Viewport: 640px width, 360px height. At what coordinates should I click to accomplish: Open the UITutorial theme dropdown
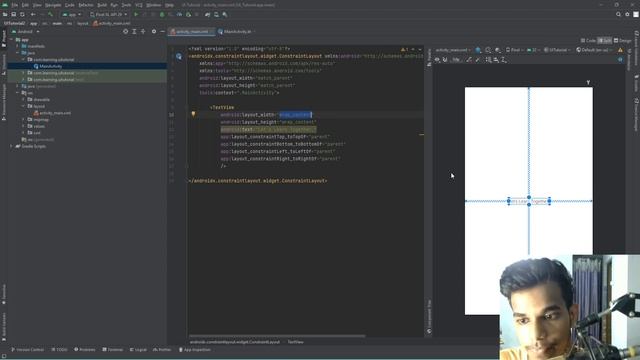click(x=557, y=50)
